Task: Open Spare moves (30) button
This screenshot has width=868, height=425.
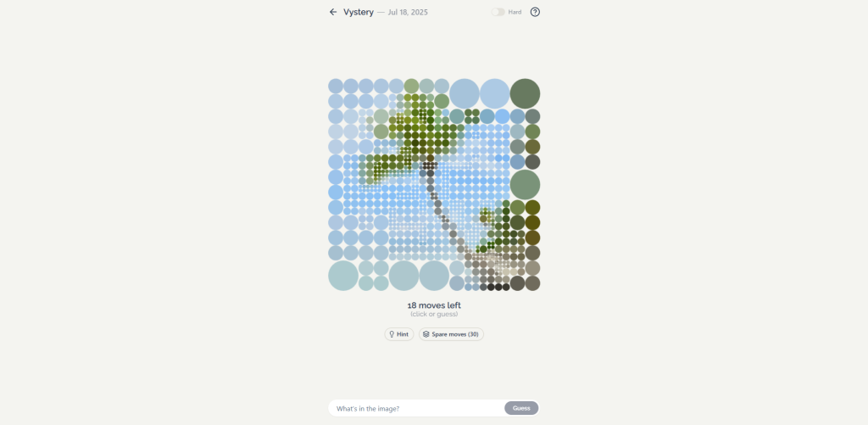Action: coord(451,334)
